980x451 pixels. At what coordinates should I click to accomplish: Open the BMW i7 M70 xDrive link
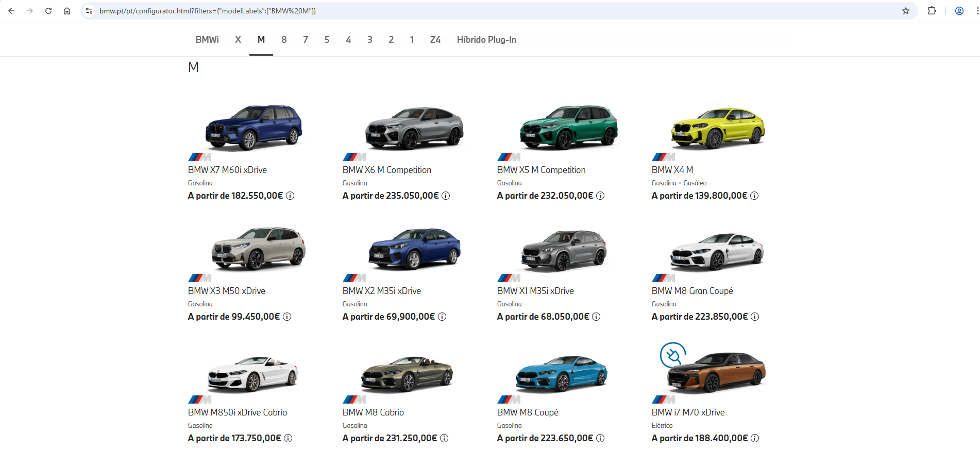click(x=688, y=412)
